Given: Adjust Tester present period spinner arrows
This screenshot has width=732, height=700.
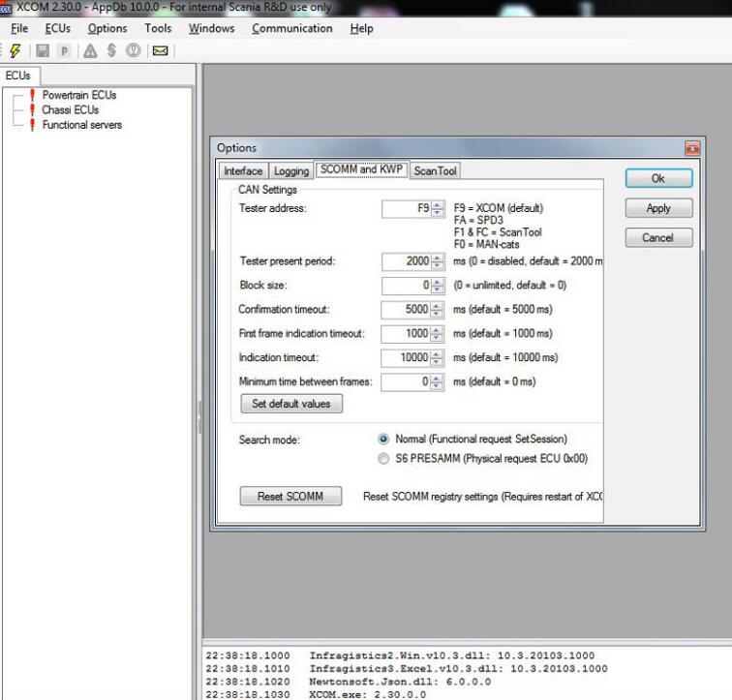Looking at the screenshot, I should point(437,261).
